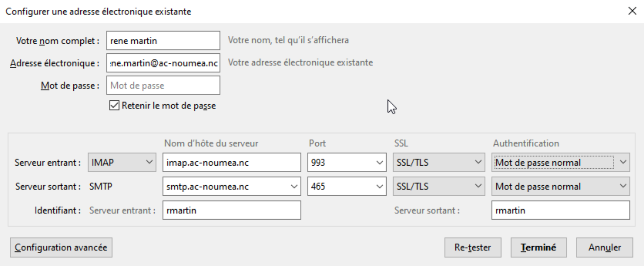Click the 'Terminé' button
Viewport: 644px width, 266px height.
(538, 247)
